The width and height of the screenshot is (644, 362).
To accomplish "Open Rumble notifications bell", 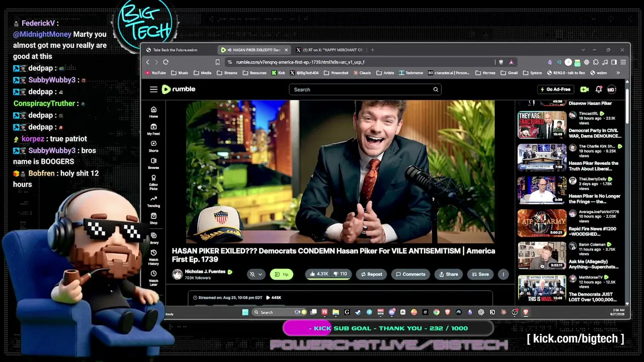I will point(599,89).
